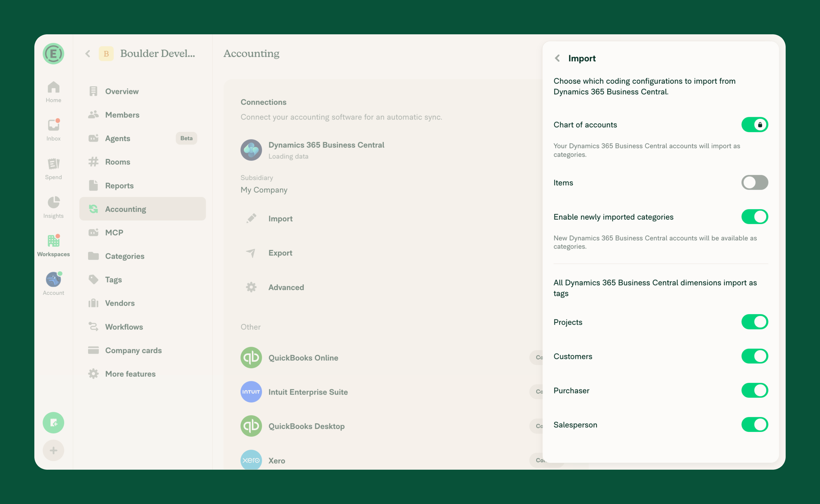This screenshot has height=504, width=820.
Task: Collapse workspace via back chevron beside Boulder
Action: pyautogui.click(x=88, y=53)
